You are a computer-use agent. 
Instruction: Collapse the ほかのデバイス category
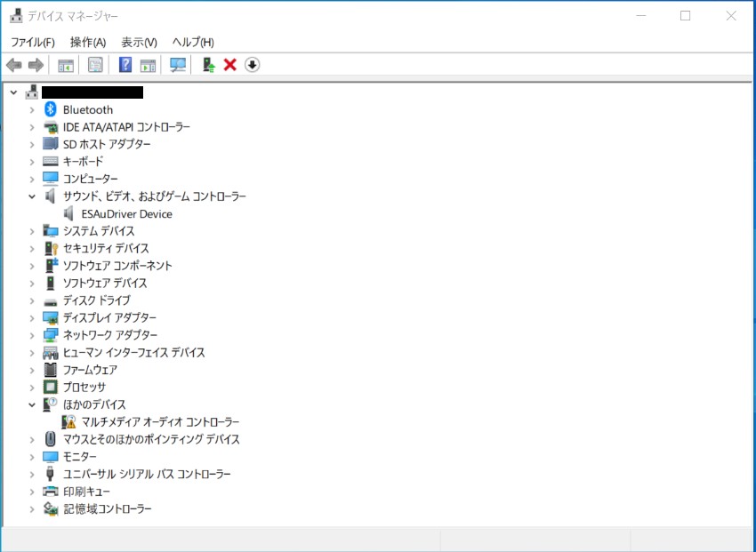tap(32, 404)
